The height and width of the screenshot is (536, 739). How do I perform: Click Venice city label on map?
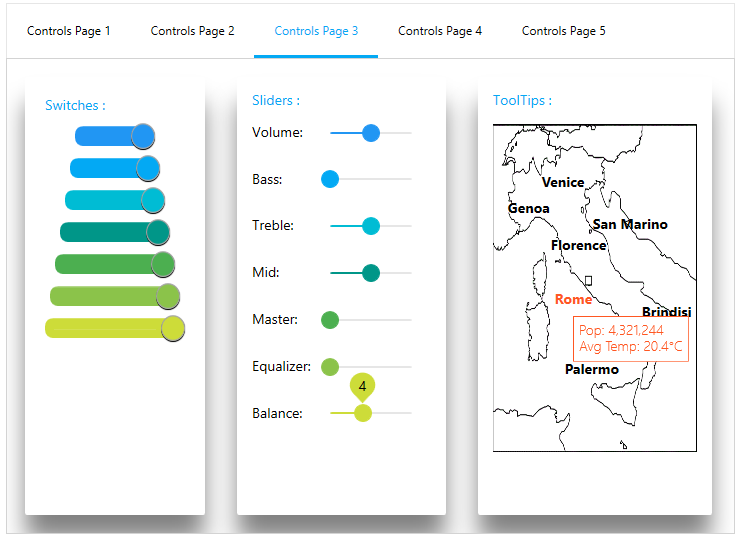pyautogui.click(x=563, y=182)
